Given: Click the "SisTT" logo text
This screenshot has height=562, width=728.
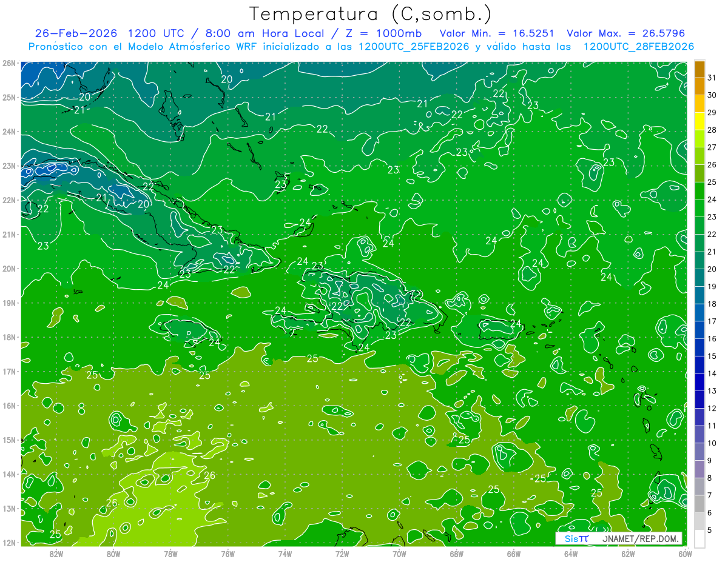Looking at the screenshot, I should coord(576,538).
